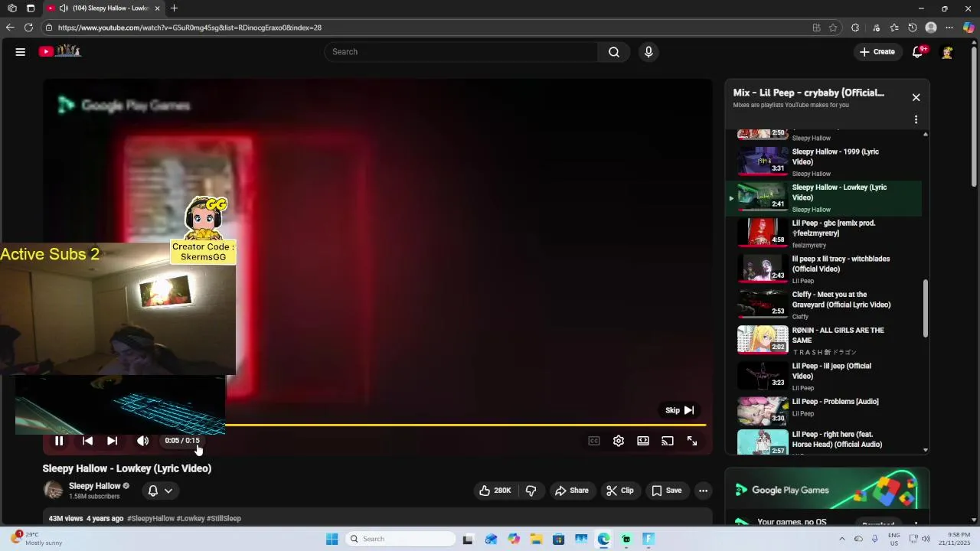The height and width of the screenshot is (551, 980).
Task: Click the #Lowkey hashtag
Action: [191, 519]
